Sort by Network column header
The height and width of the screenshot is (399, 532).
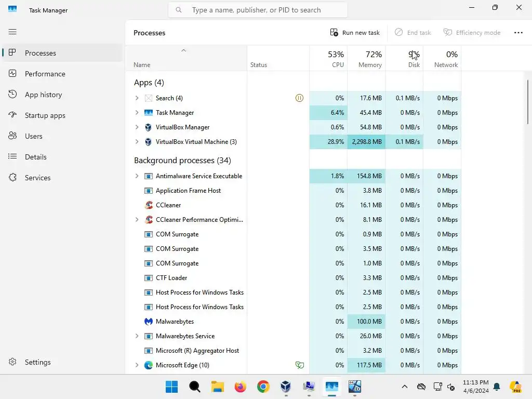[443, 58]
